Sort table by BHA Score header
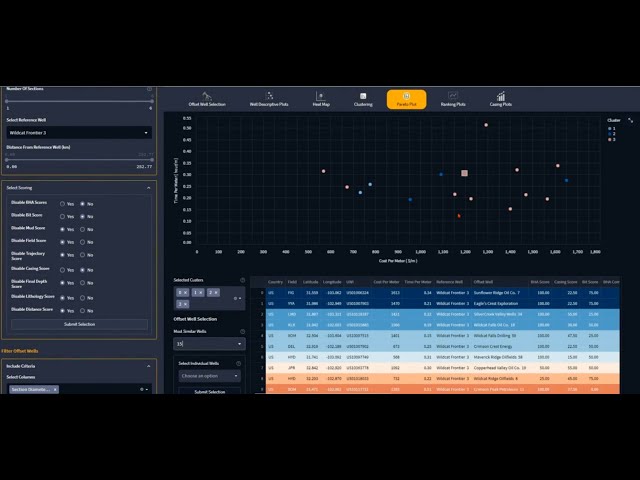The height and width of the screenshot is (480, 640). [540, 282]
